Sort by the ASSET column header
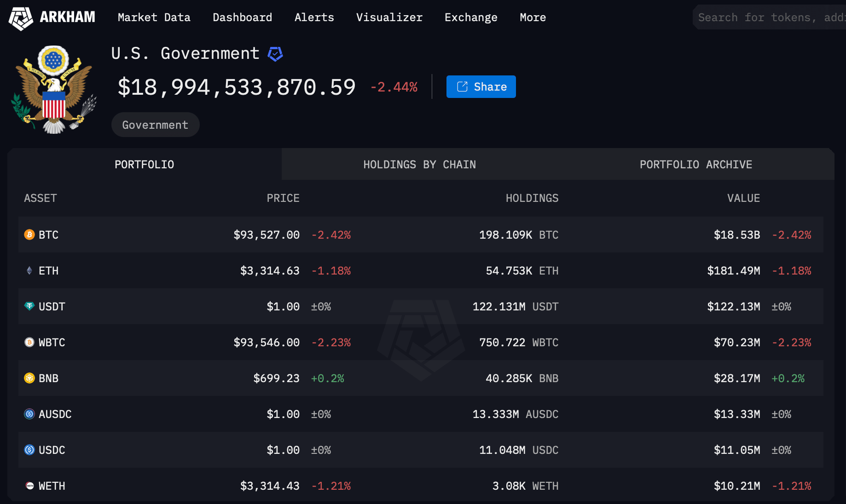The width and height of the screenshot is (846, 504). [x=40, y=198]
